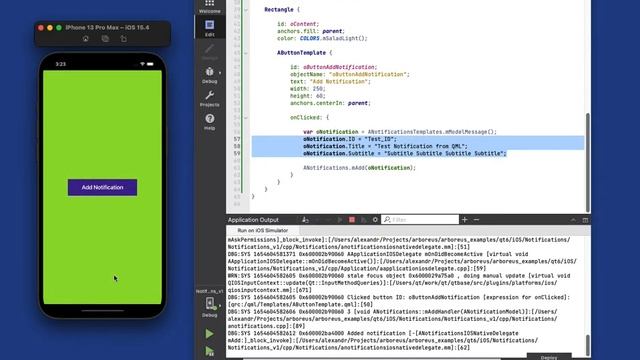Collapse the AButtonTemplate block fold arrow

[246, 53]
